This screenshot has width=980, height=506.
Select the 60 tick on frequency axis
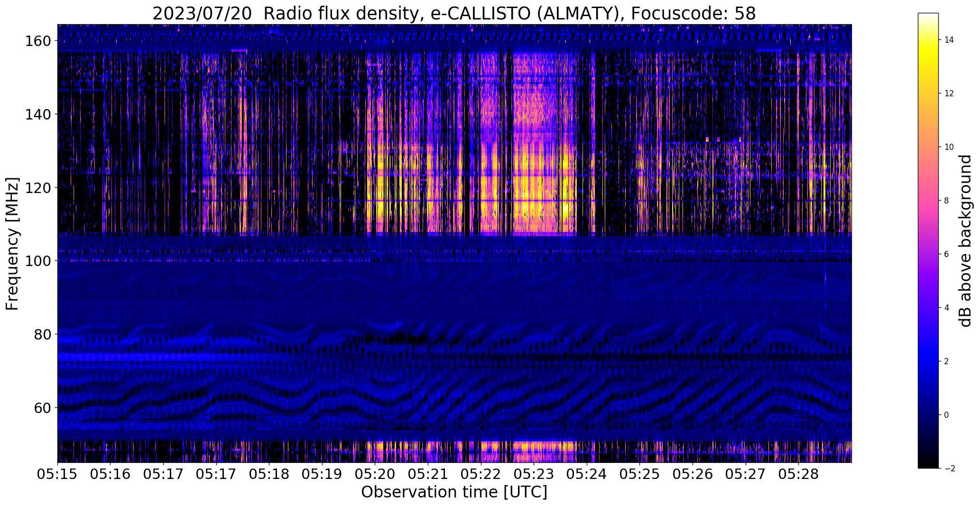click(x=44, y=407)
